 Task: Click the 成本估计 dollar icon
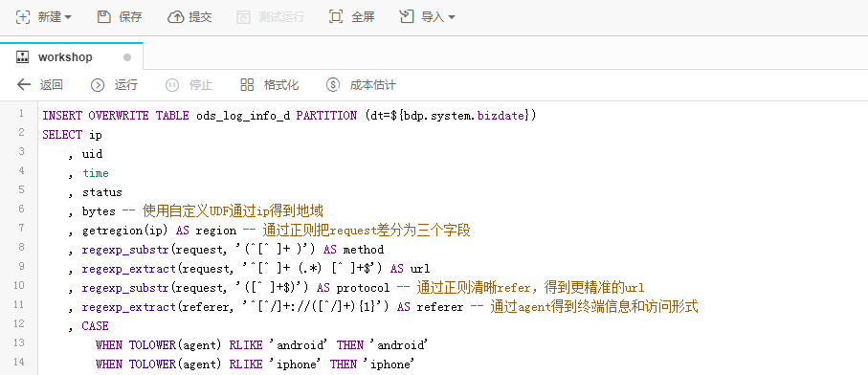(x=333, y=85)
